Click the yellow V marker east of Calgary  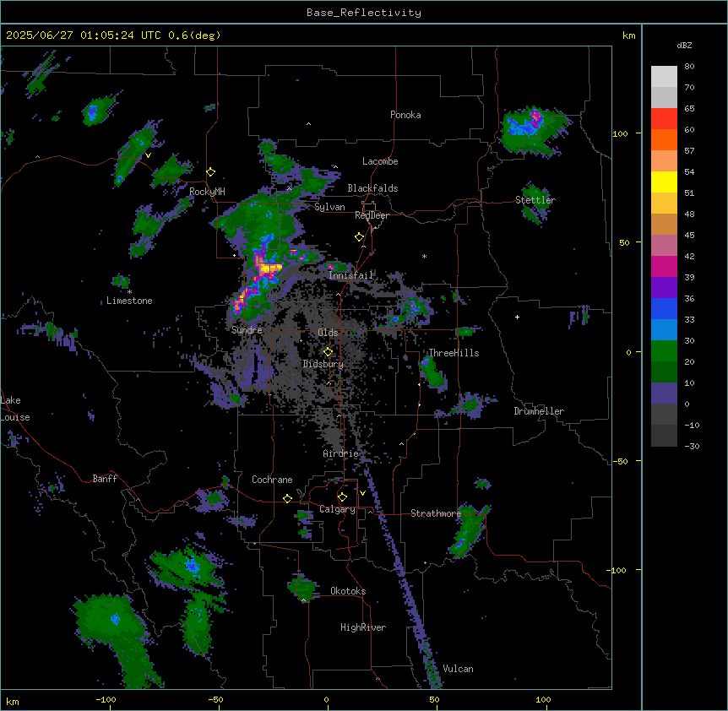pos(362,493)
